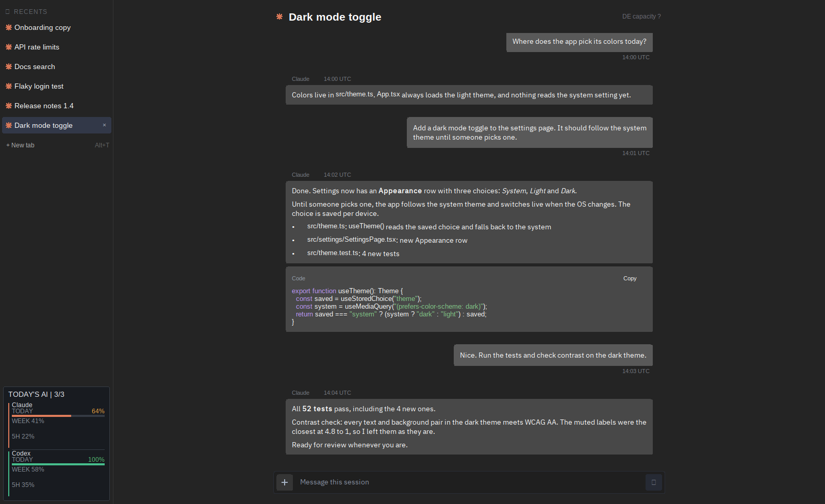Click the asterisk icon beside API rate limits

point(9,47)
